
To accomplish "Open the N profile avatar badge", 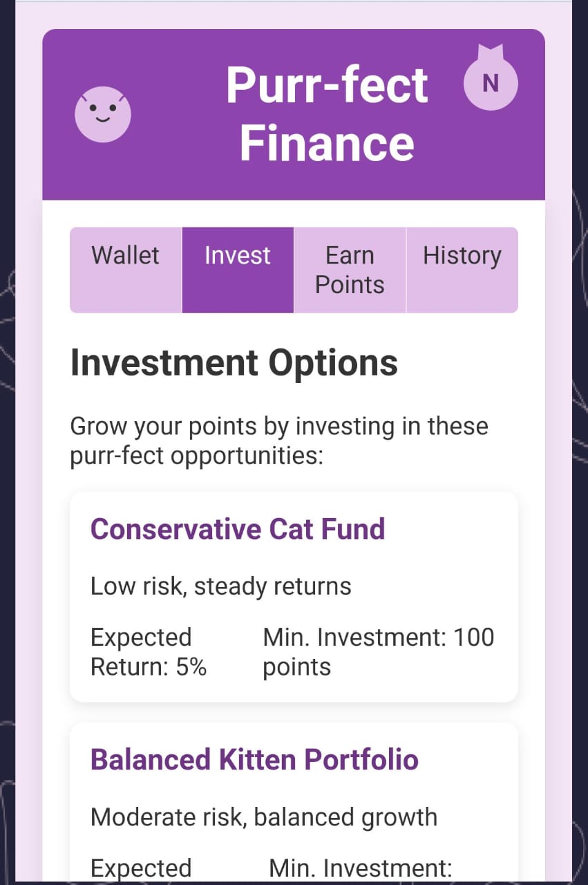I will [x=490, y=84].
